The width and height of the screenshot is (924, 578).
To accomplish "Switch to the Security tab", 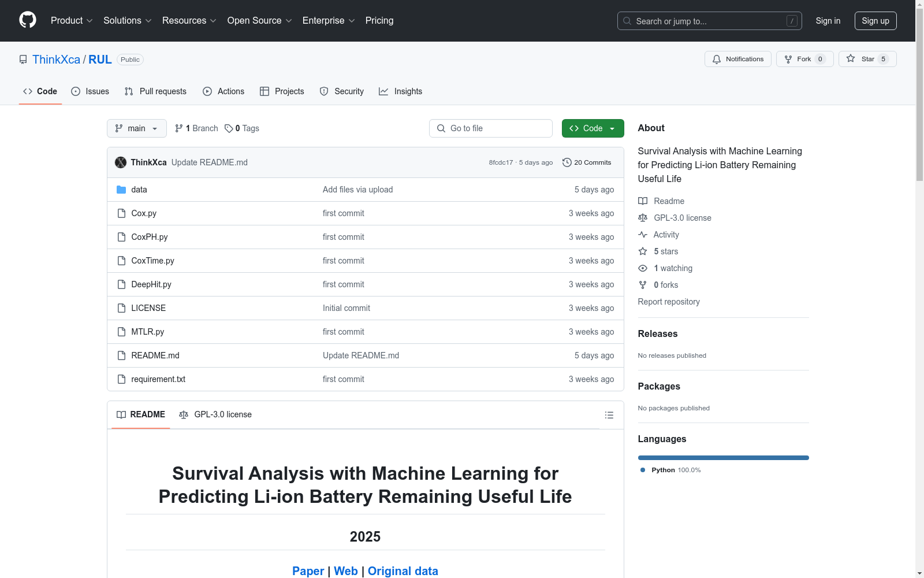I will click(x=342, y=91).
